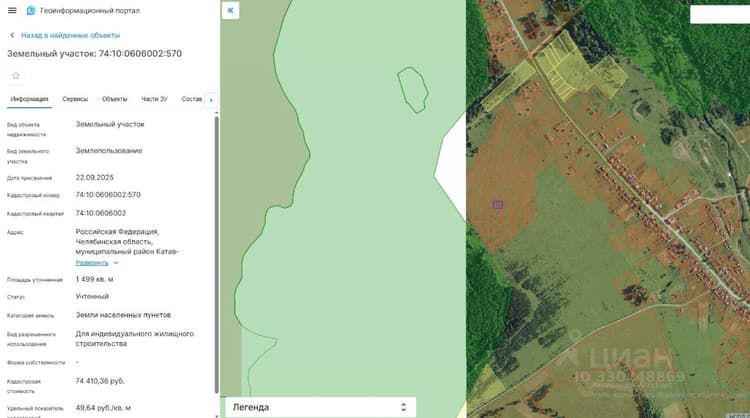Screen dimensions: 750x418
Task: Select the date 22.09.2025
Action: pyautogui.click(x=95, y=177)
